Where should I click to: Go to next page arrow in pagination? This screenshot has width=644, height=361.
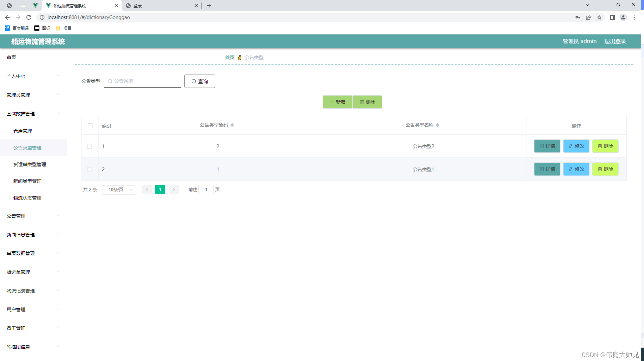pyautogui.click(x=174, y=190)
